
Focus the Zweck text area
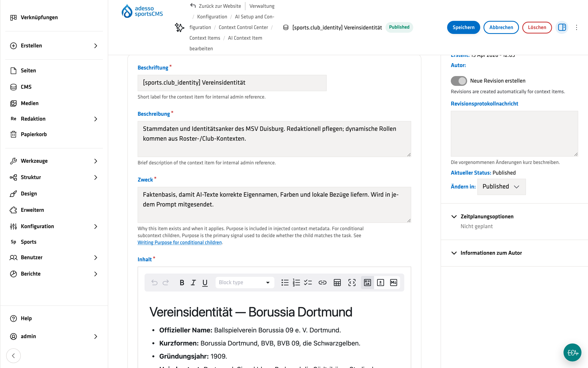click(x=274, y=205)
